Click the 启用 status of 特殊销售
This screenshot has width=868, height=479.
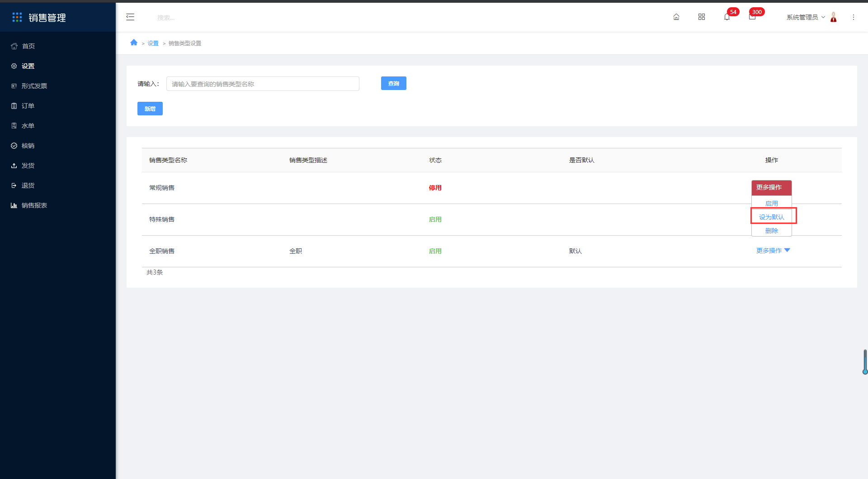tap(435, 219)
